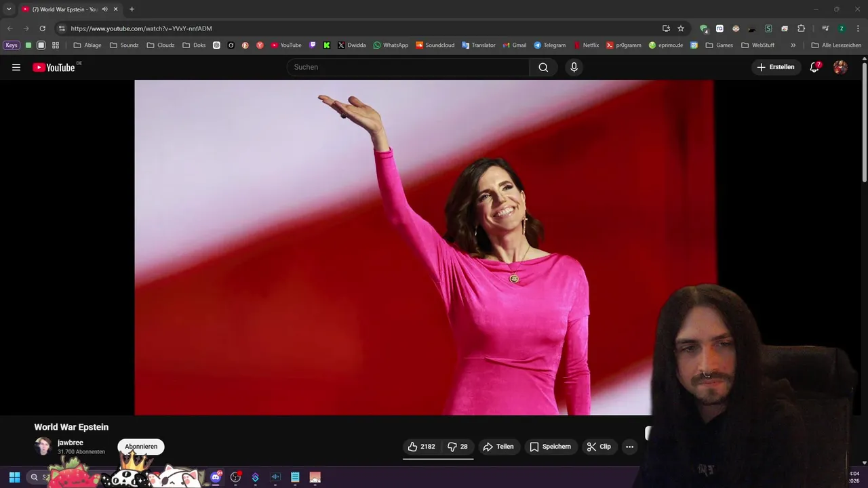Open site information icon in address bar
The width and height of the screenshot is (868, 488).
[x=62, y=28]
